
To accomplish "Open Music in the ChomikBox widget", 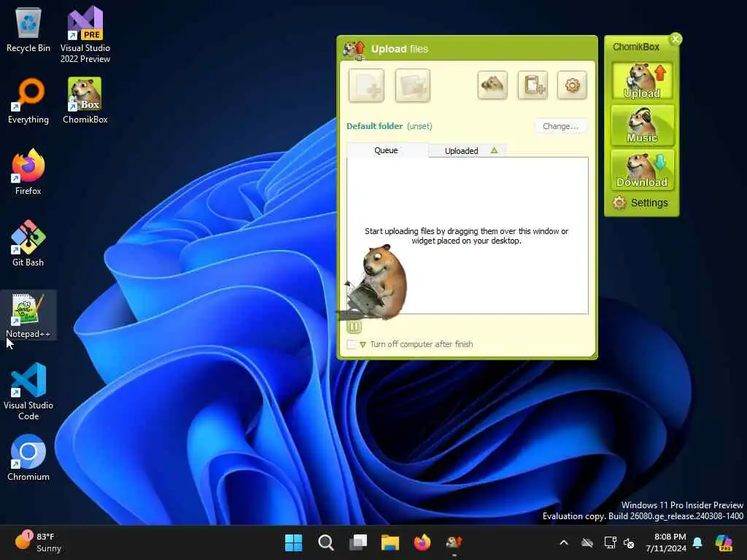I will point(642,125).
